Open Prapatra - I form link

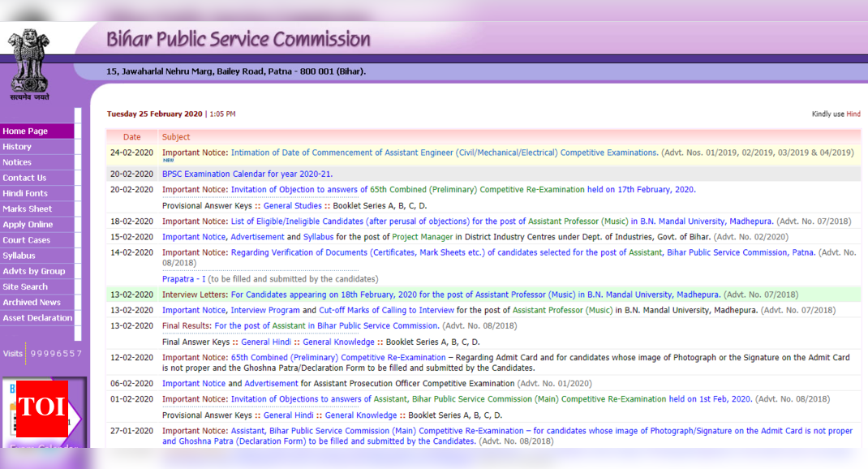(x=183, y=279)
